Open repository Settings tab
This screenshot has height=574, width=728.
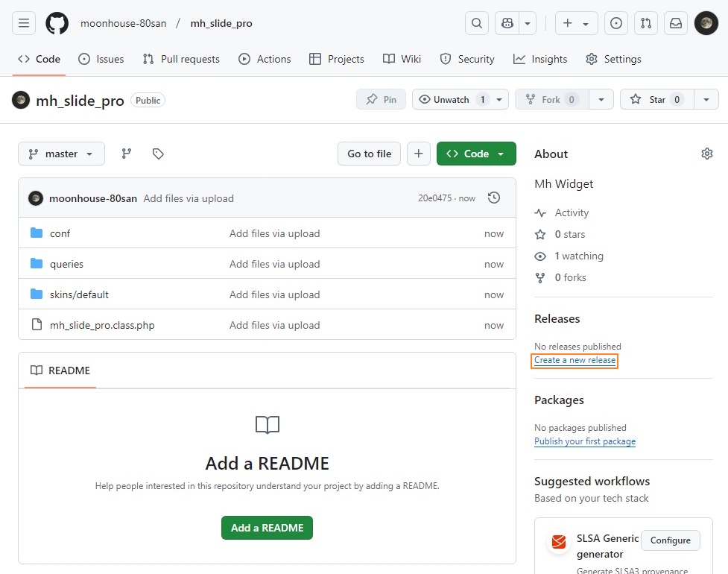coord(613,59)
